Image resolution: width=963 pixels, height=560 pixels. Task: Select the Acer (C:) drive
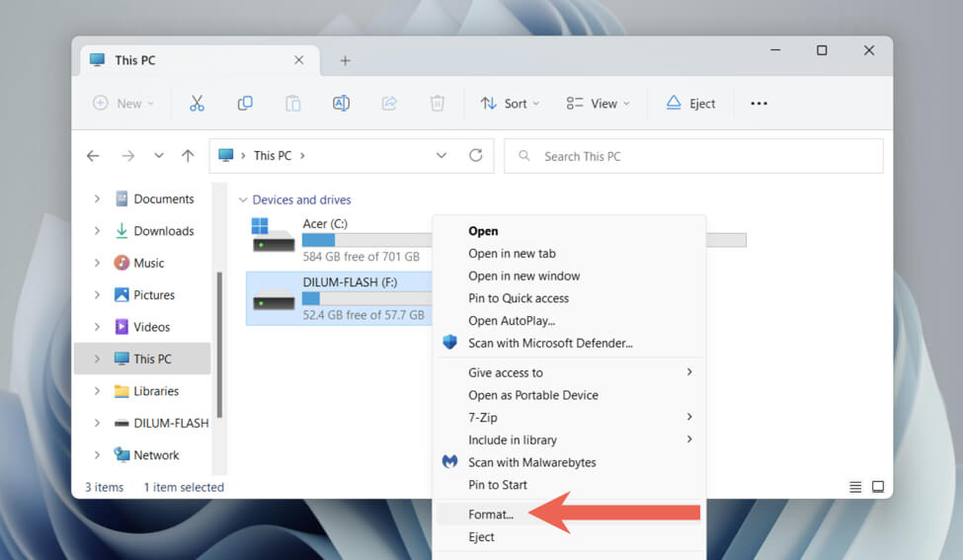coord(326,238)
